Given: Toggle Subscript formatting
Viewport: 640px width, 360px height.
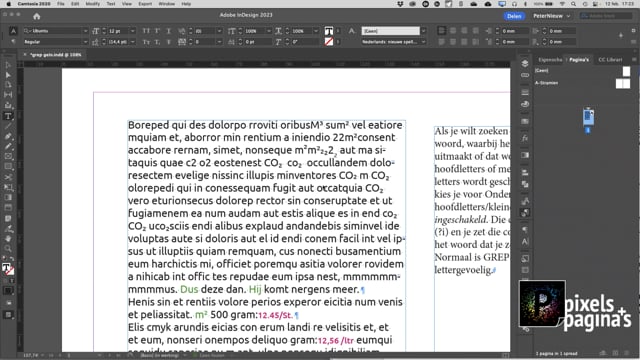Looking at the screenshot, I should [157, 42].
